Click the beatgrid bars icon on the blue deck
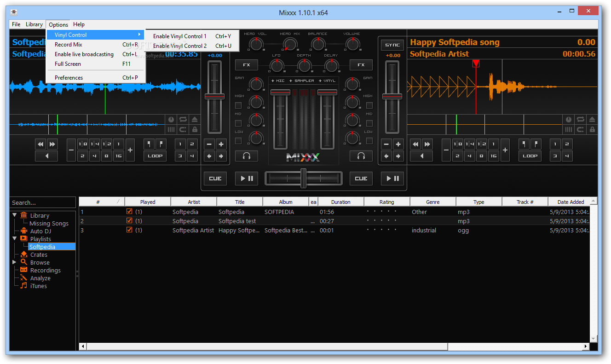 [x=171, y=130]
